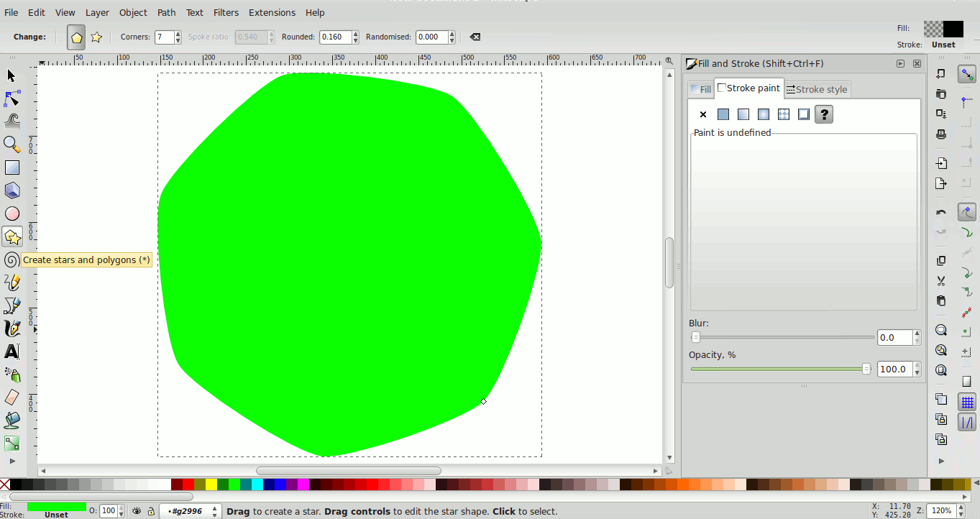The image size is (980, 519).
Task: Click the Flat colour paint button
Action: tap(723, 114)
